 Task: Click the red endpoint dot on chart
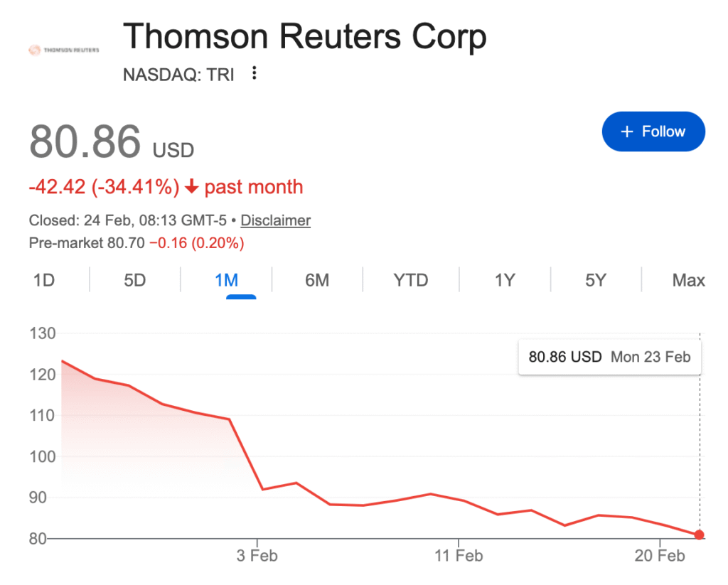click(x=700, y=535)
